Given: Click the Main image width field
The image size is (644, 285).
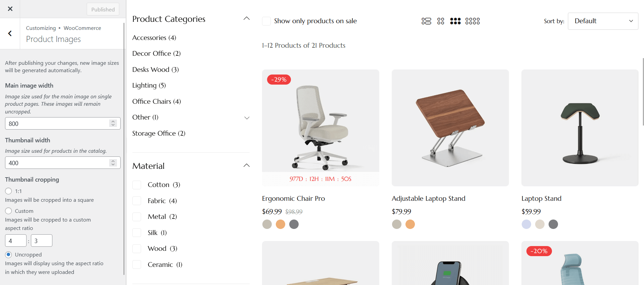Looking at the screenshot, I should point(58,124).
